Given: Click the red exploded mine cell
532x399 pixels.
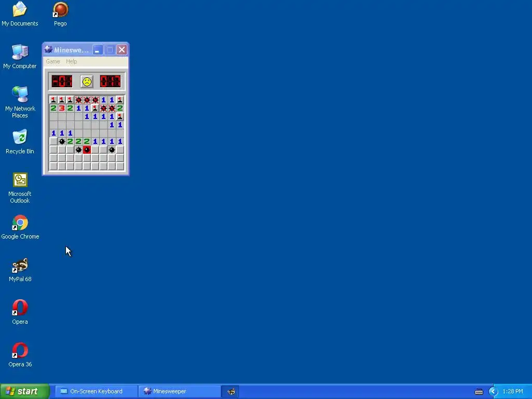Looking at the screenshot, I should point(87,150).
